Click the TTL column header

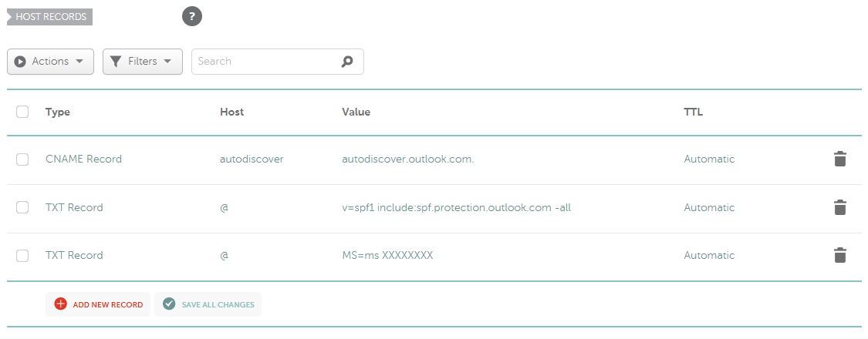tap(693, 112)
